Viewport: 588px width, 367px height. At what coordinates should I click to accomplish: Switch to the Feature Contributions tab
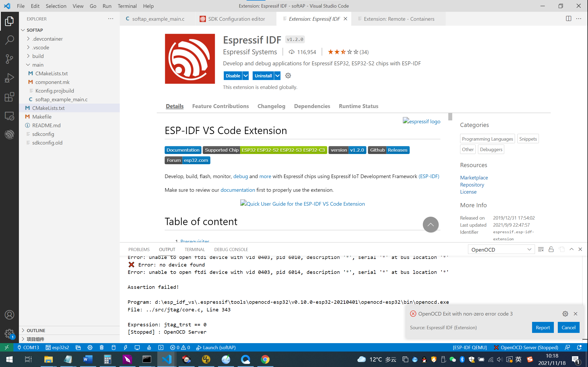click(x=221, y=106)
